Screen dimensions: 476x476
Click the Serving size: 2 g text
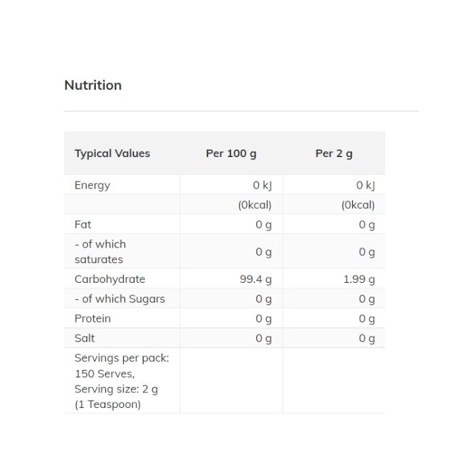[x=116, y=389]
